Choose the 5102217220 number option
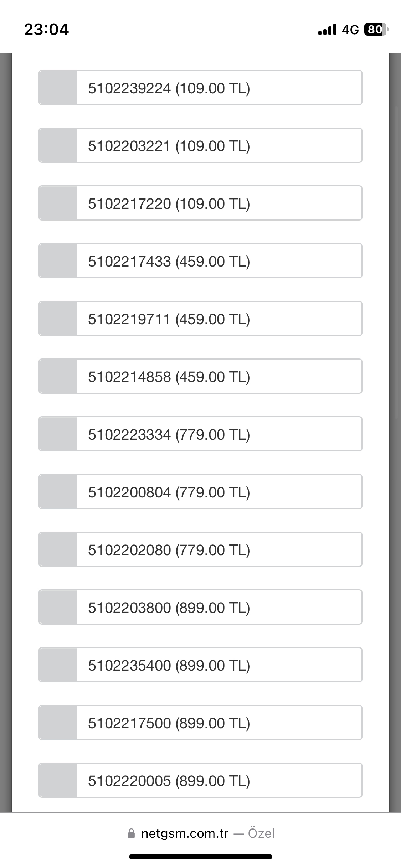 click(200, 203)
